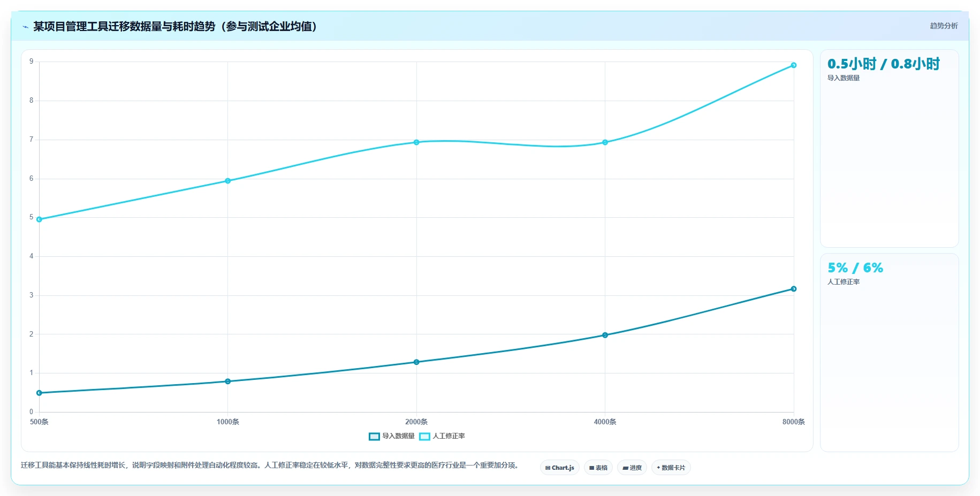
Task: Open the 趋势分析 label at top right
Action: [x=944, y=26]
